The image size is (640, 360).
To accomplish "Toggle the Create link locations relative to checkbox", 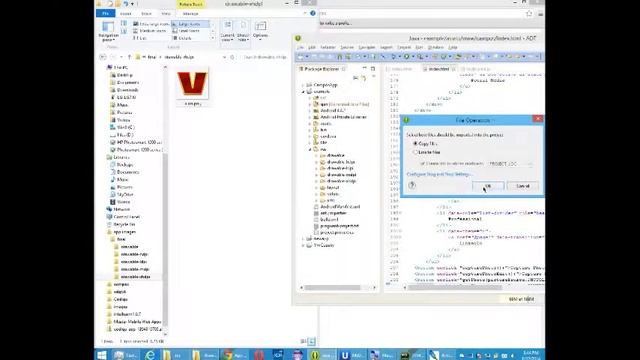I will [x=422, y=164].
